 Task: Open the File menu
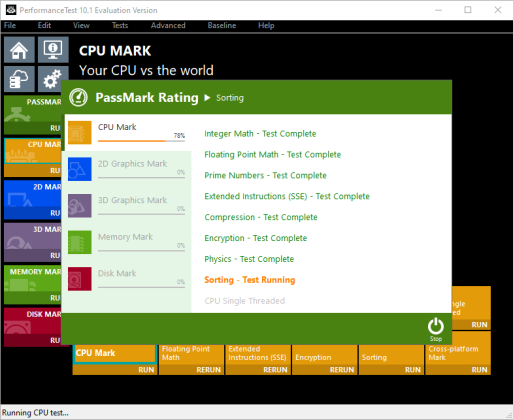(x=10, y=25)
